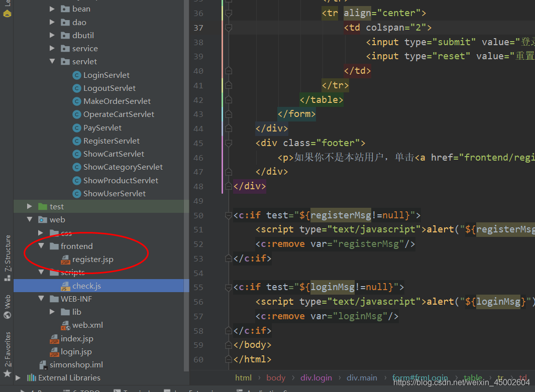Expand External Libraries node
Screen dimensions: 535x392
(18, 377)
